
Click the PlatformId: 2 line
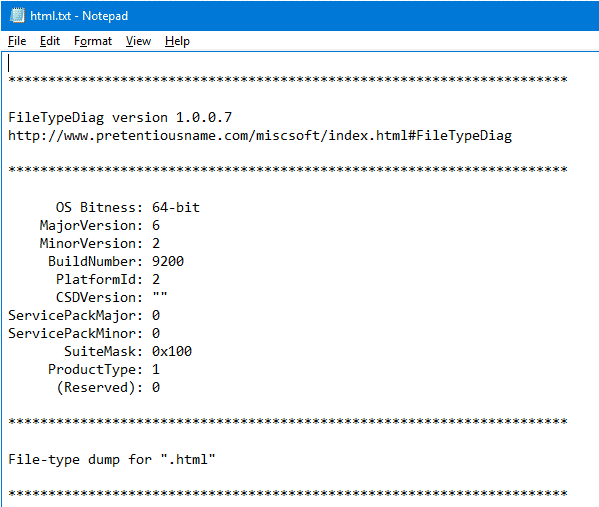(108, 279)
